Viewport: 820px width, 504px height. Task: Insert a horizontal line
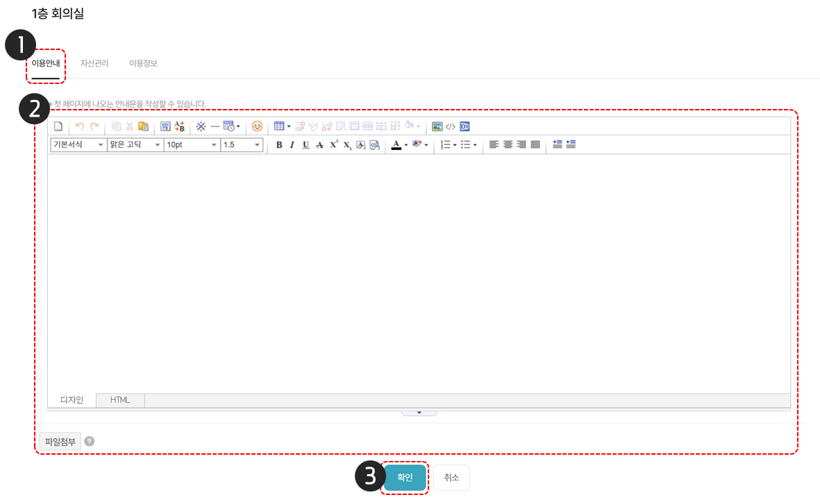pos(215,126)
